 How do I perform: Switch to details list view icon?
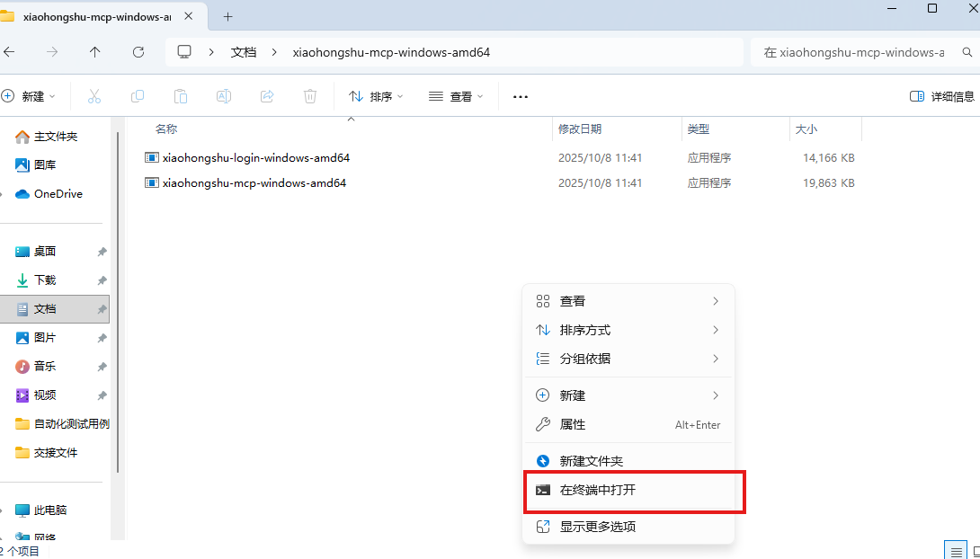(x=956, y=552)
